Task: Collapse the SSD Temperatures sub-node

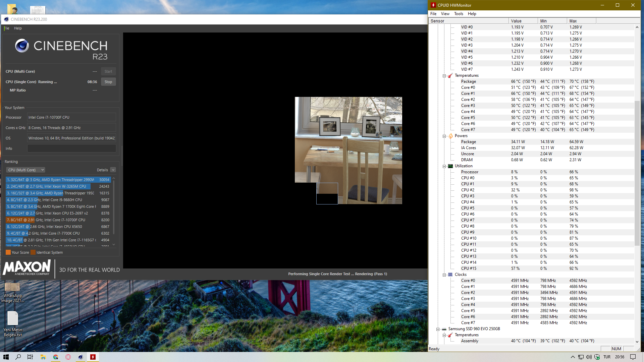Action: 444,335
